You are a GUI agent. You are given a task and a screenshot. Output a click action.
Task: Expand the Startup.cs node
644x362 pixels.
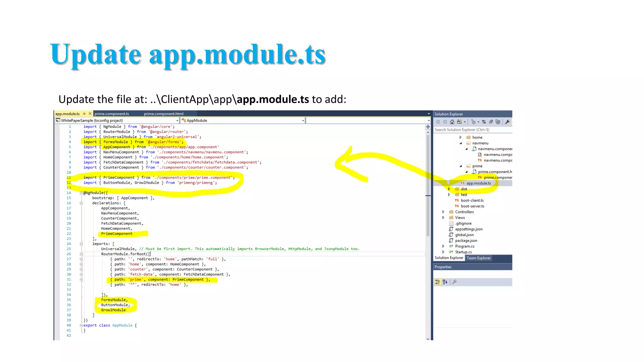(443, 252)
